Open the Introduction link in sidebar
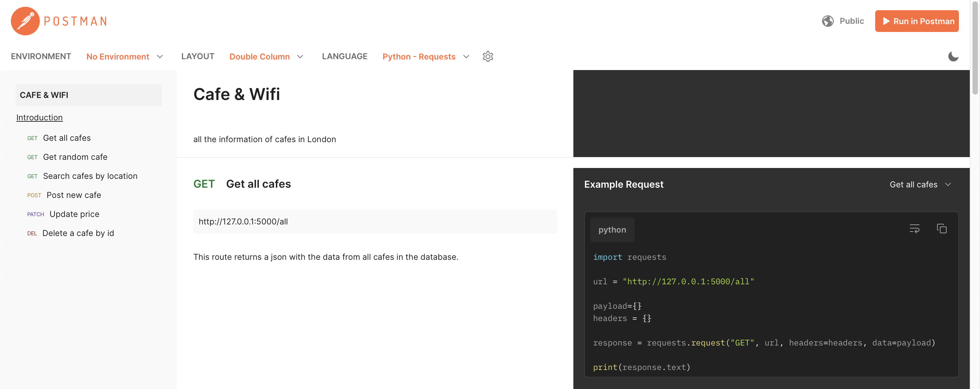The height and width of the screenshot is (389, 980). [x=39, y=118]
